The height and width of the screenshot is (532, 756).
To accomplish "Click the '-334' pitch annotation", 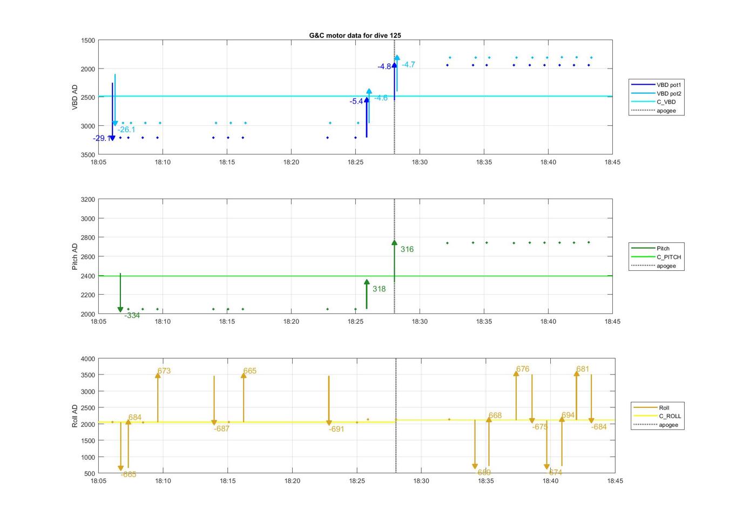I will pos(132,316).
